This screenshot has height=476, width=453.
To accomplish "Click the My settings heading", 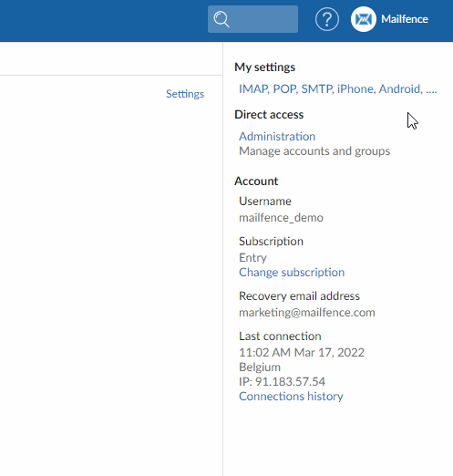I will [264, 67].
